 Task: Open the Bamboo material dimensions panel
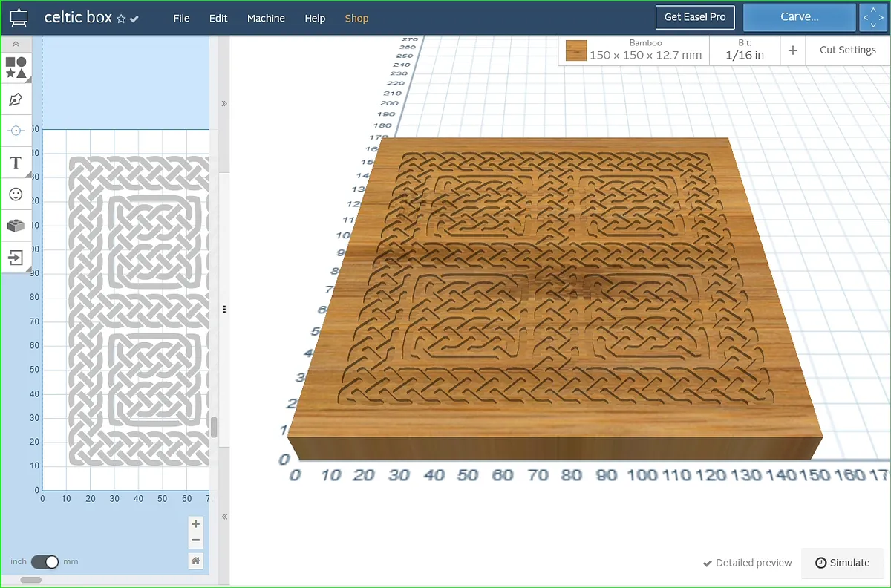coord(634,50)
